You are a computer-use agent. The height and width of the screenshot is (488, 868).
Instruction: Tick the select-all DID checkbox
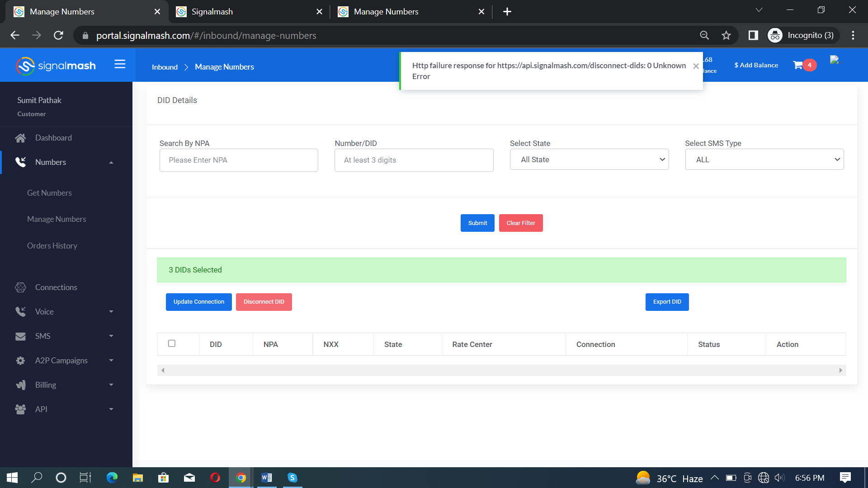172,343
